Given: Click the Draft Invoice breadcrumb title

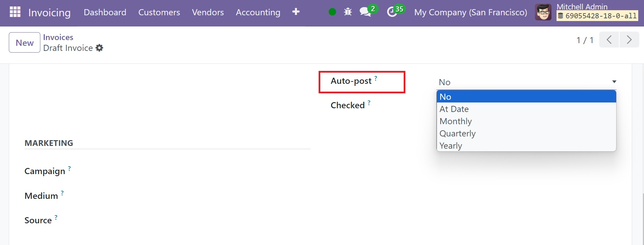Looking at the screenshot, I should pyautogui.click(x=68, y=48).
